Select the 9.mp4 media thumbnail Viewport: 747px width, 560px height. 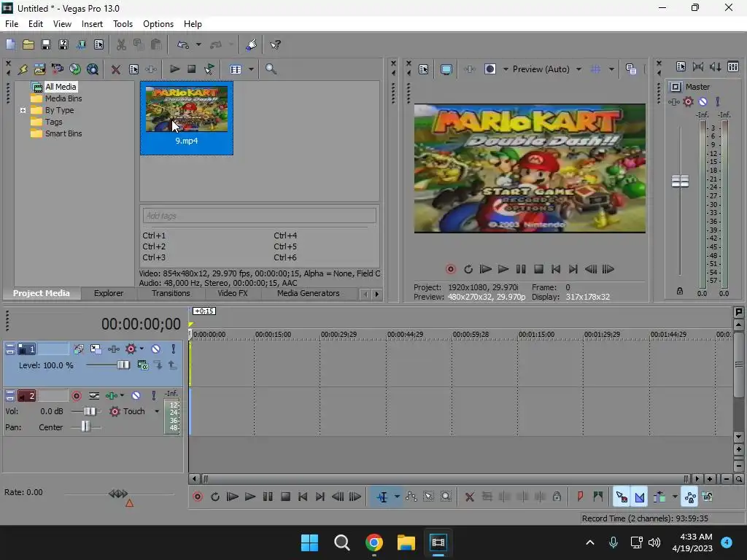187,117
